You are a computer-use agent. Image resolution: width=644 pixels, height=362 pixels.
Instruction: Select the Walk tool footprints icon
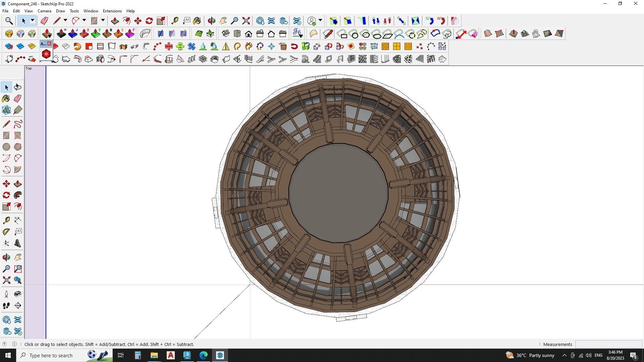coord(6,306)
